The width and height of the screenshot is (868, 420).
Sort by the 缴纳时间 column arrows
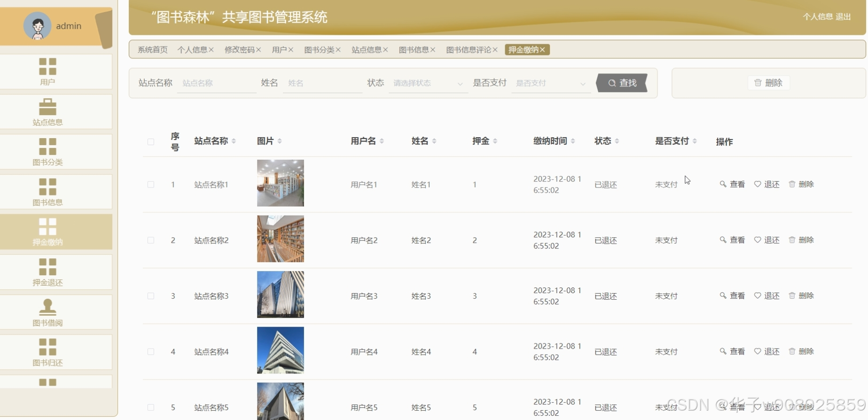573,141
